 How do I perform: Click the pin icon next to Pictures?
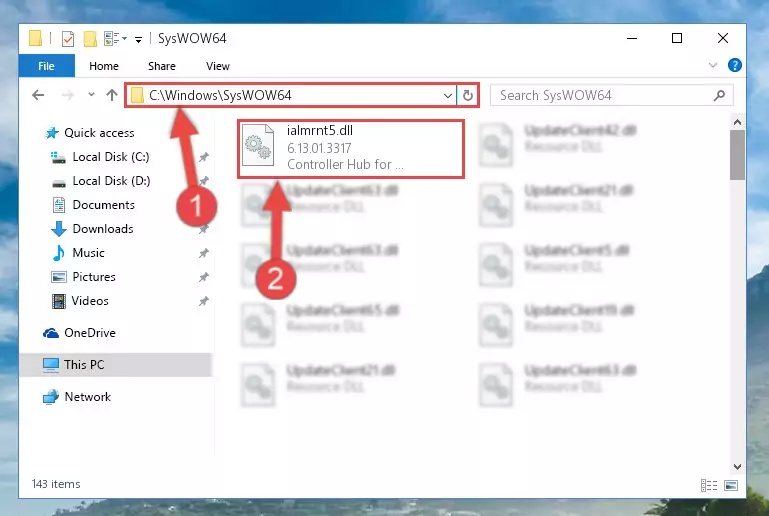[x=204, y=277]
